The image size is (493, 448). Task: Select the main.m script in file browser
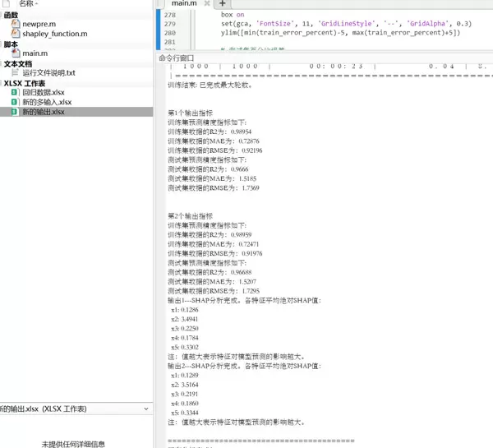click(35, 53)
